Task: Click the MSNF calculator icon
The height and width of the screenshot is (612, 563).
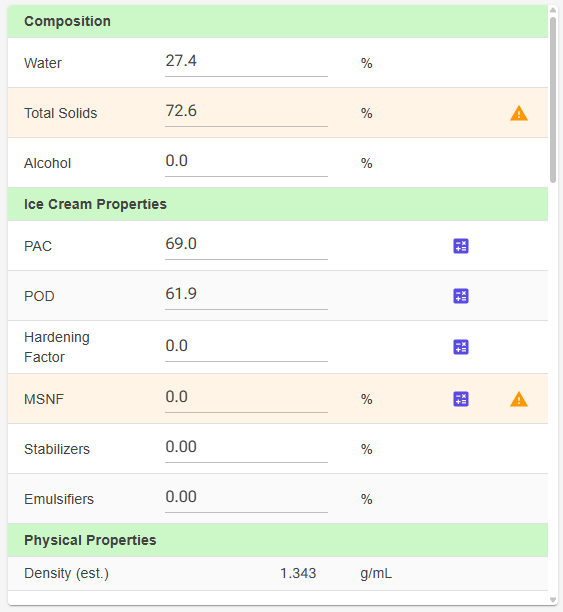Action: click(461, 399)
